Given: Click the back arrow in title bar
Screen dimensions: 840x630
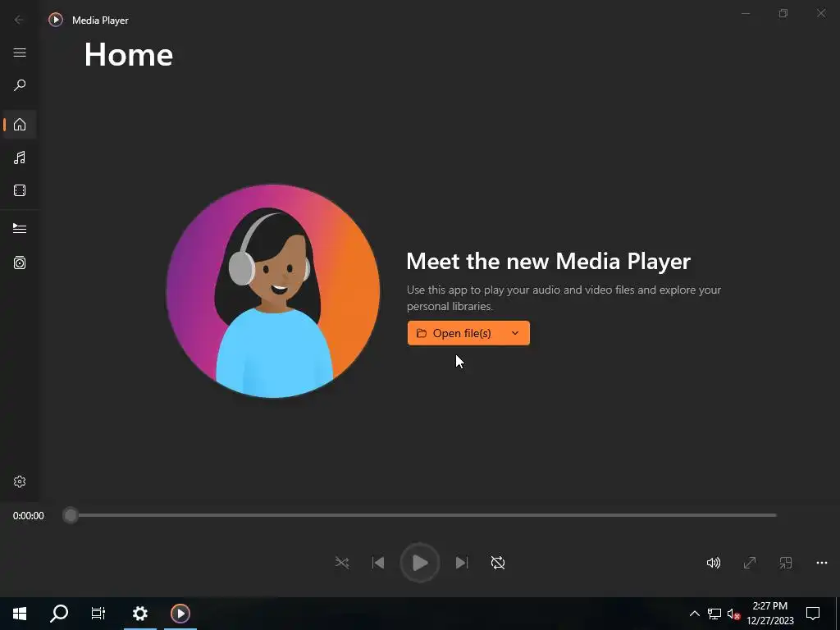Looking at the screenshot, I should (x=20, y=20).
